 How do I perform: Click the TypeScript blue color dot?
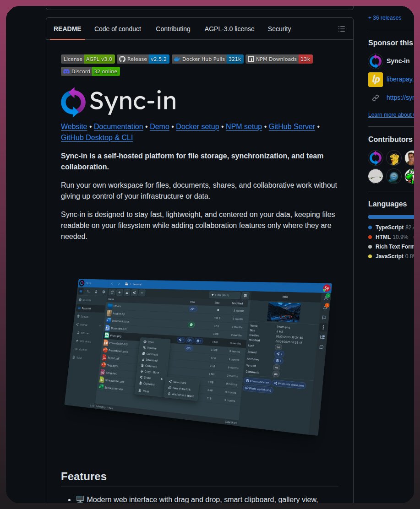click(370, 227)
